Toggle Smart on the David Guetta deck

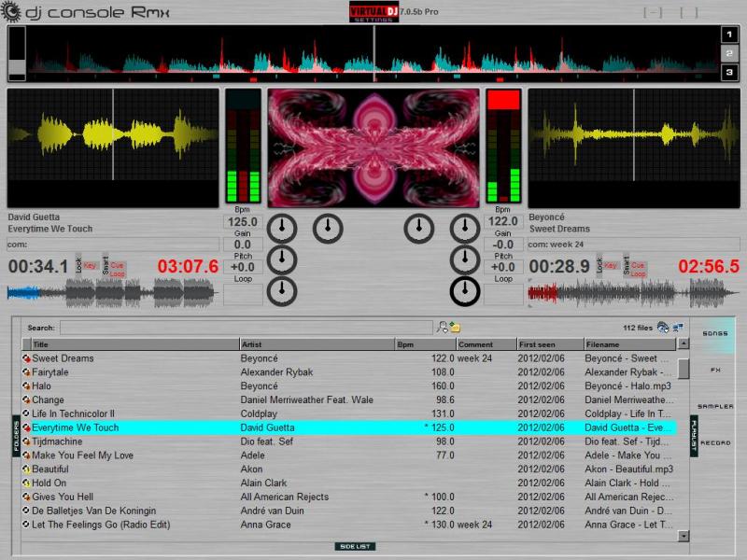pyautogui.click(x=106, y=265)
